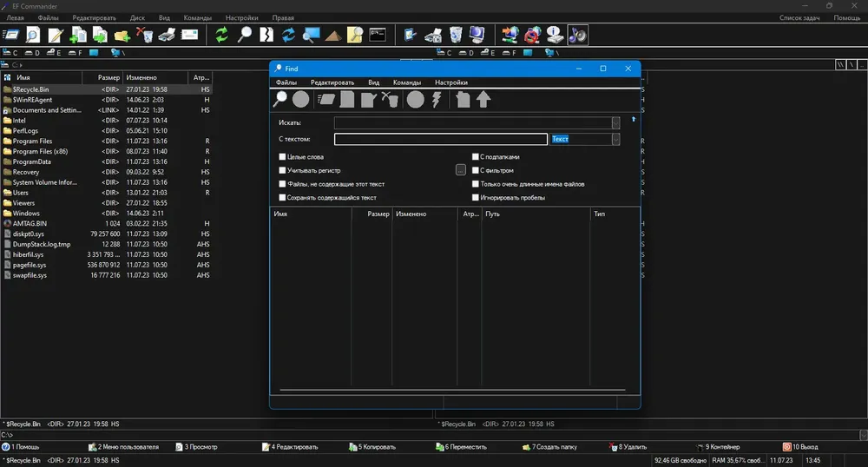Open the 'Текст' type dropdown arrow
Viewport: 868px width, 467px height.
point(615,140)
